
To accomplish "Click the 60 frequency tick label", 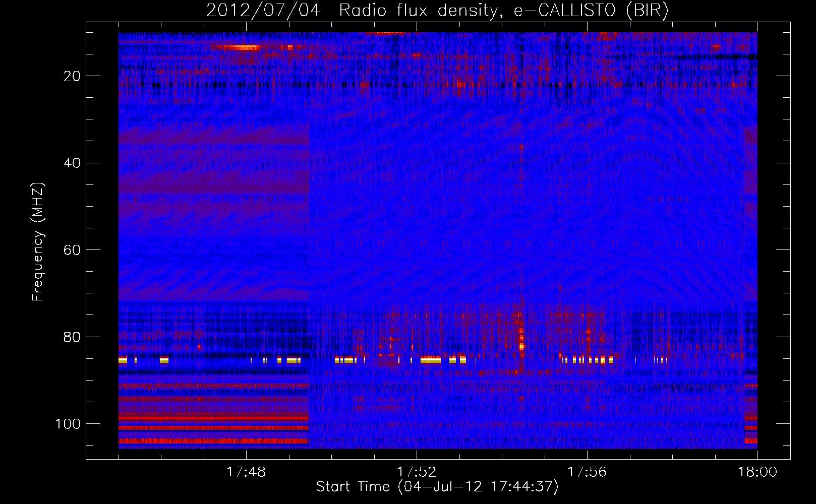I will (x=73, y=250).
